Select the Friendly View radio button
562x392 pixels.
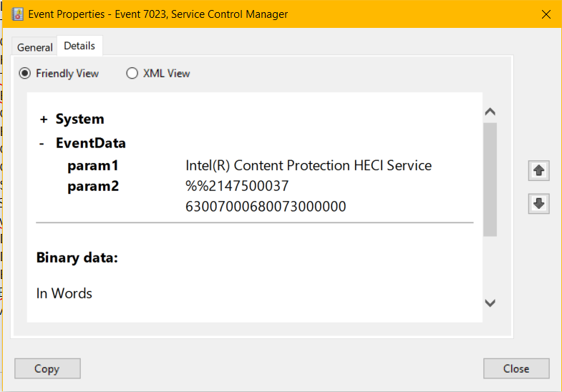25,73
